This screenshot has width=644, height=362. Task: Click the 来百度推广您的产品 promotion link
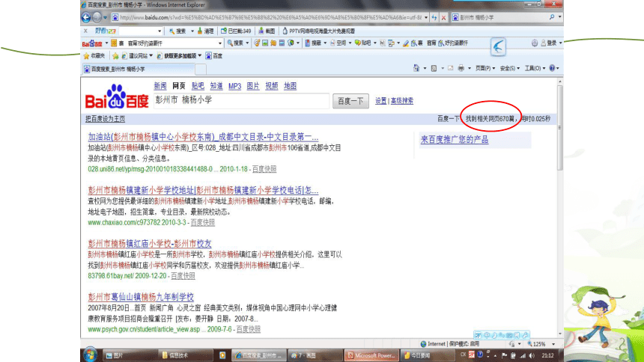455,140
